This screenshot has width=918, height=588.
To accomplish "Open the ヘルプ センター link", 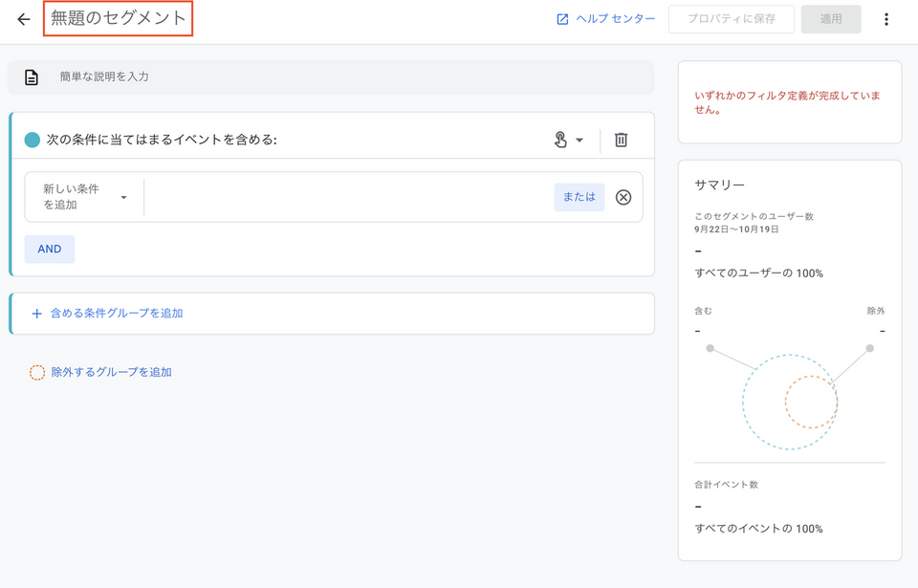I will (x=606, y=19).
